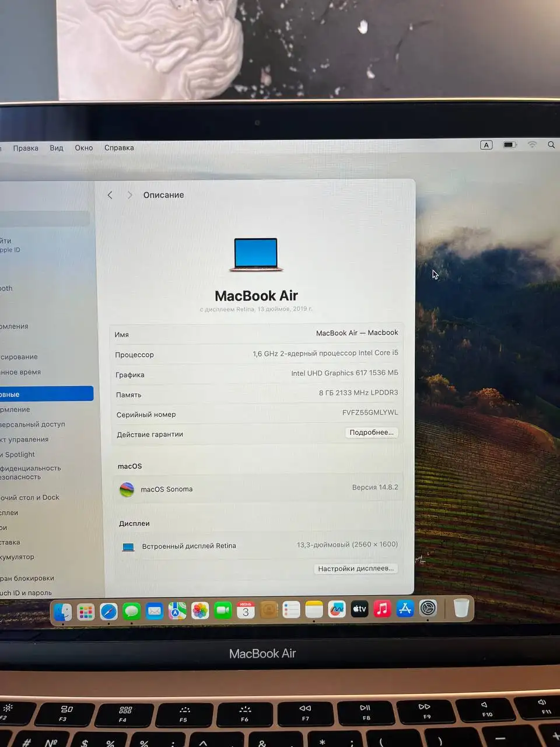Open the Apple TV app in the Dock

tap(359, 609)
